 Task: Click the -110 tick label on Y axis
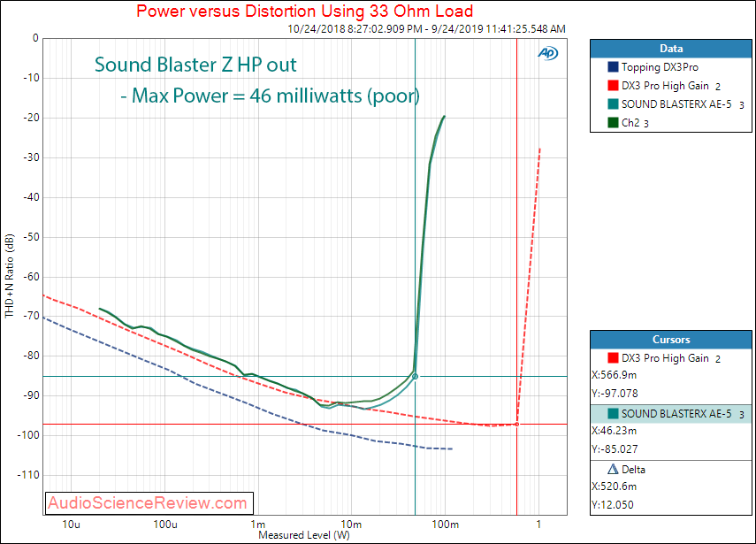29,475
